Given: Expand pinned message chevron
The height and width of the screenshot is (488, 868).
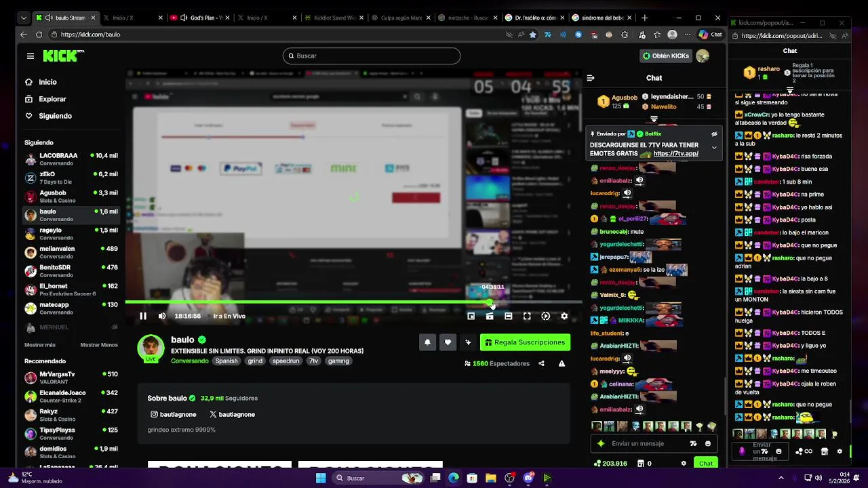Looking at the screenshot, I should pos(714,148).
